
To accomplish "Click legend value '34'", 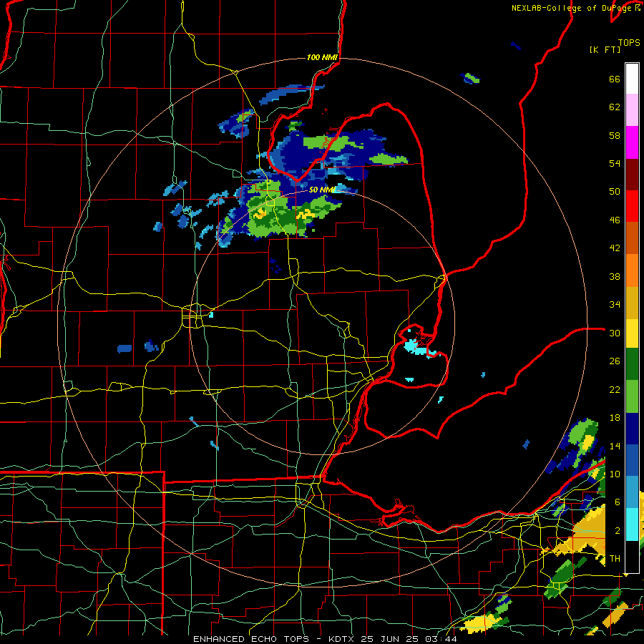I will pyautogui.click(x=615, y=305).
